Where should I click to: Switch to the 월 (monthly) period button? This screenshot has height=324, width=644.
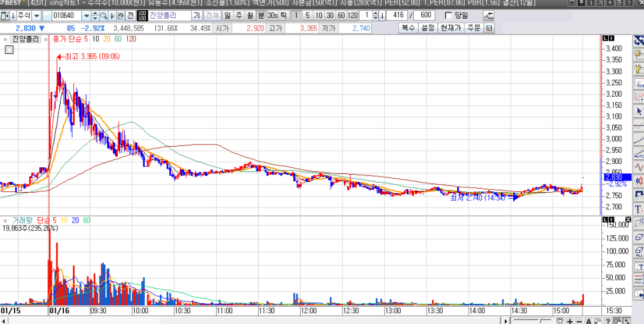point(250,16)
